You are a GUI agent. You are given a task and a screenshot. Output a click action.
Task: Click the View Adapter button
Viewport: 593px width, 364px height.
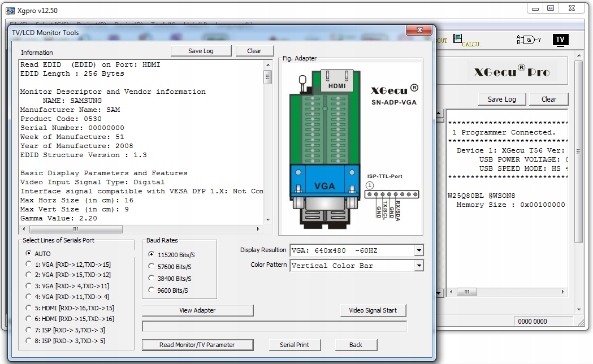coord(197,310)
